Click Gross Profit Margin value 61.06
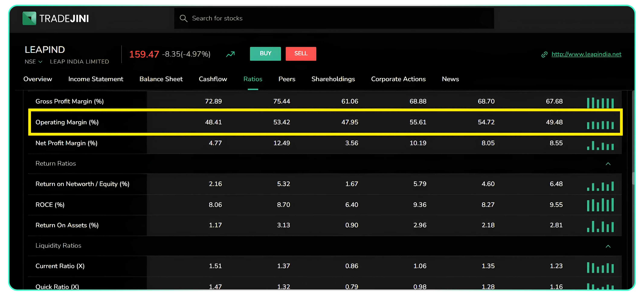This screenshot has height=298, width=644. pos(350,101)
